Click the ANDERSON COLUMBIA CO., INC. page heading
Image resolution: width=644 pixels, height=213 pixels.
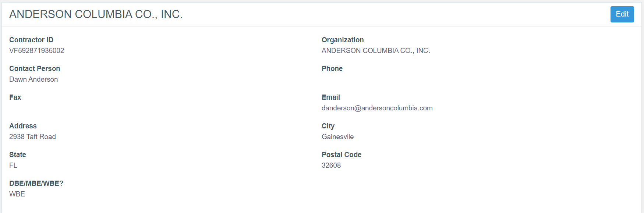[96, 14]
